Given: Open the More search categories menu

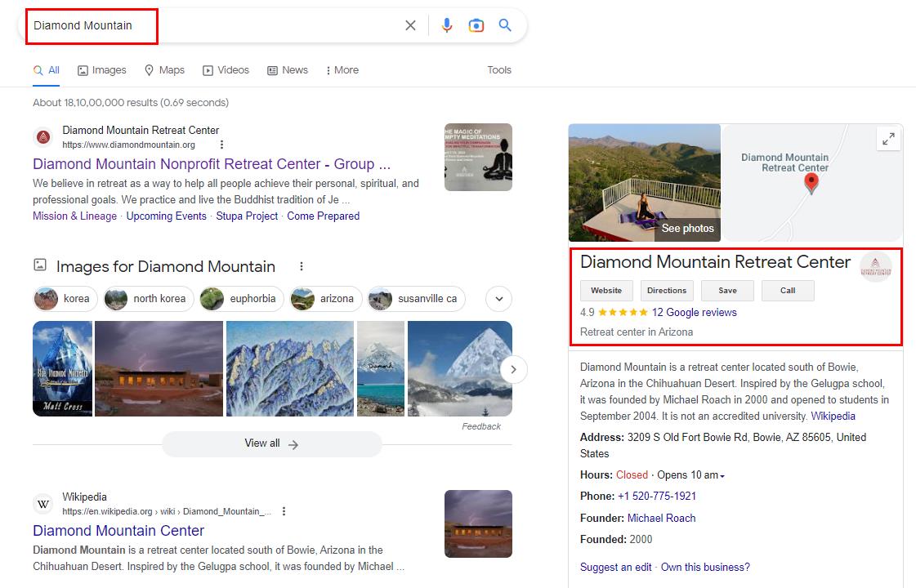Looking at the screenshot, I should coord(342,70).
